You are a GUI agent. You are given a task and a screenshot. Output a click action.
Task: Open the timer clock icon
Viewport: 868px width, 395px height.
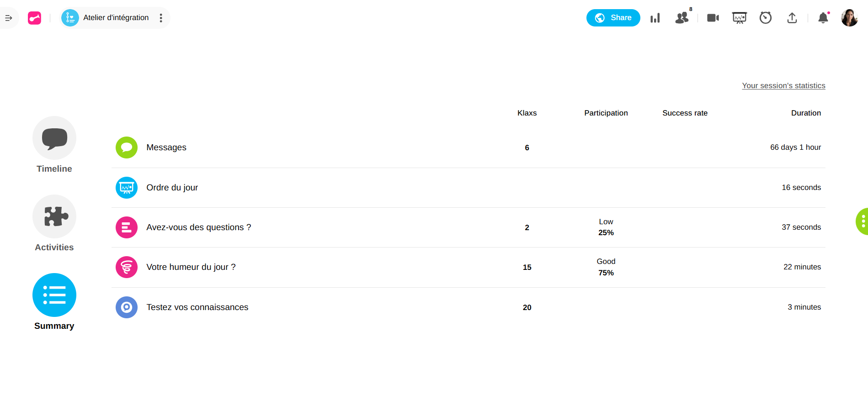766,18
